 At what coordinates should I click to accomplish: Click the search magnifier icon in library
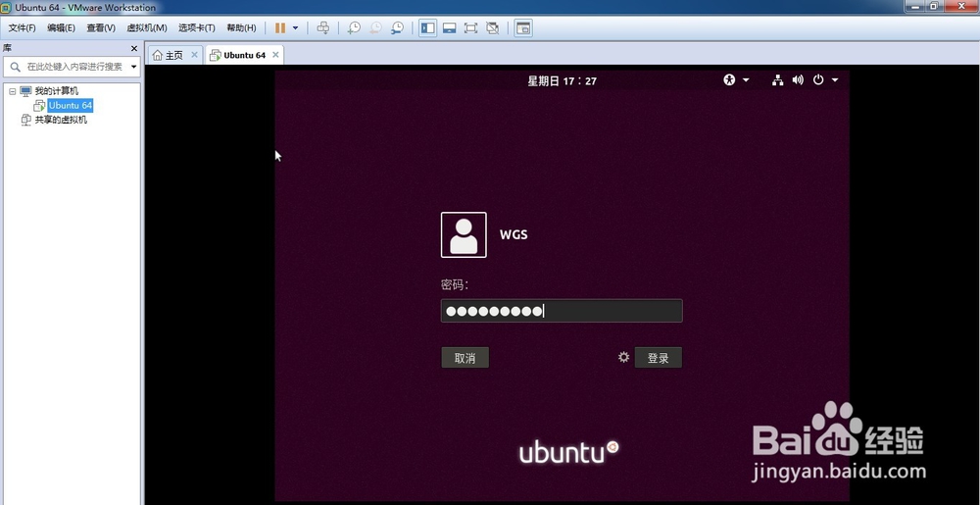point(15,67)
